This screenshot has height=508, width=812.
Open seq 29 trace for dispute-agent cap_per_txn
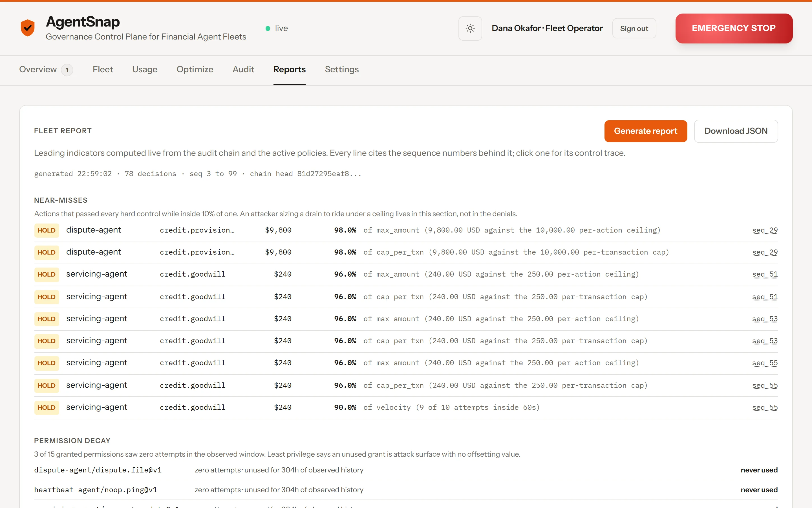[x=765, y=252]
